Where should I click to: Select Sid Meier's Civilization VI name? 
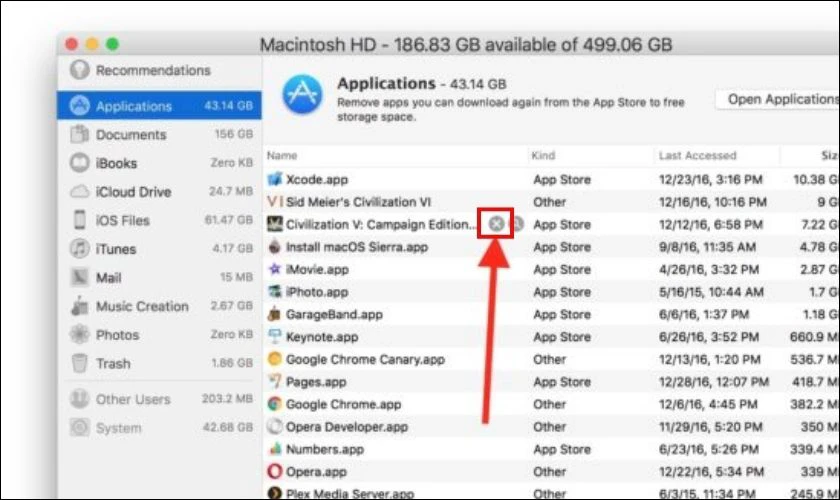[358, 202]
